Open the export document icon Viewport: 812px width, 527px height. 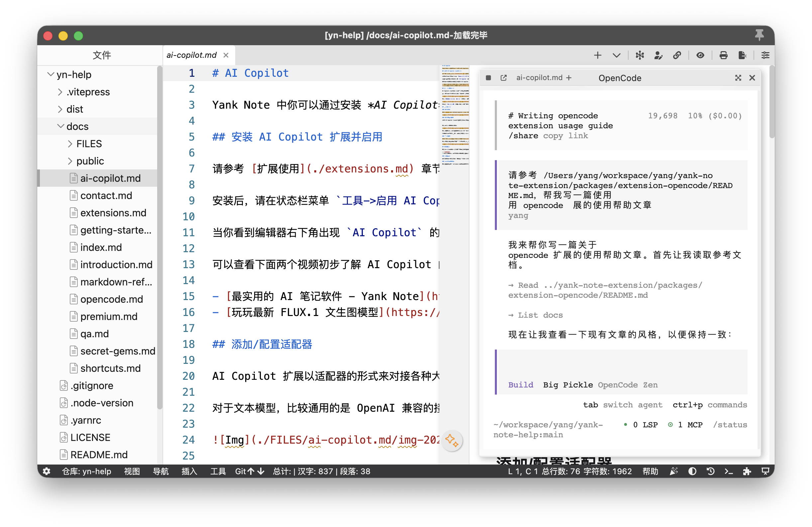click(x=742, y=55)
